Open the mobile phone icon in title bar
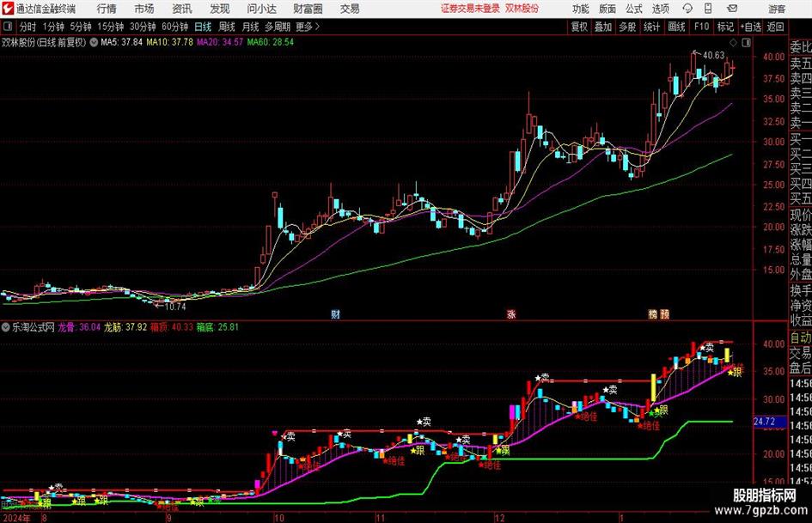This screenshot has height=523, width=812. (708, 9)
